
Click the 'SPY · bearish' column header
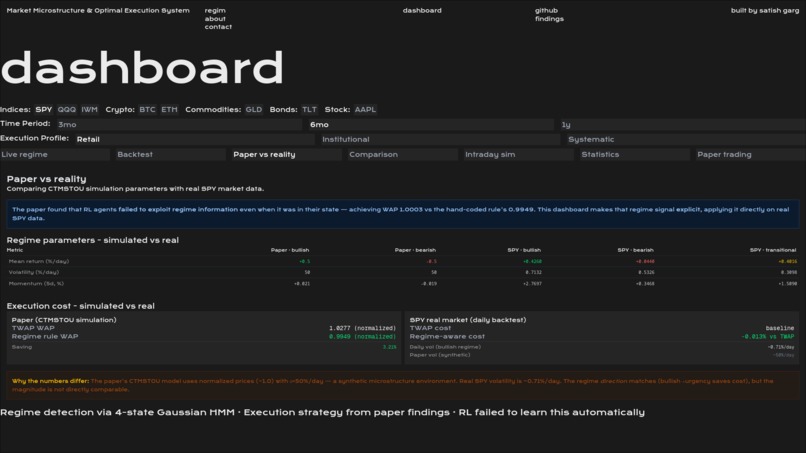coord(635,250)
